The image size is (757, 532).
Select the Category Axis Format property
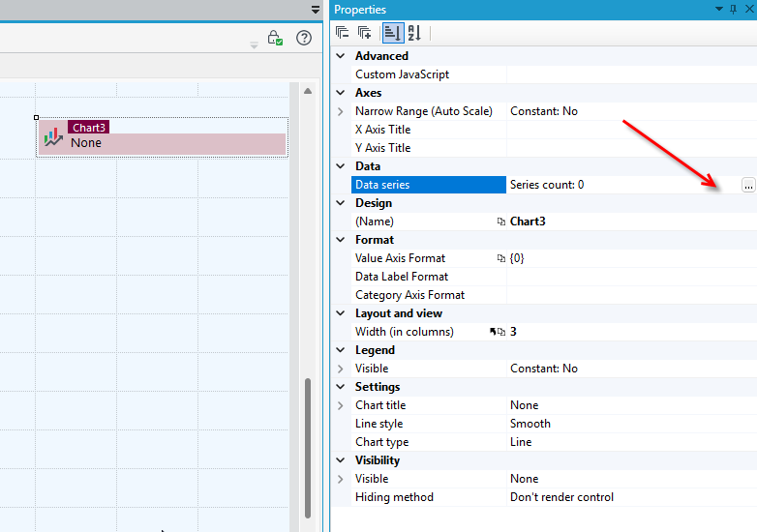(x=409, y=295)
